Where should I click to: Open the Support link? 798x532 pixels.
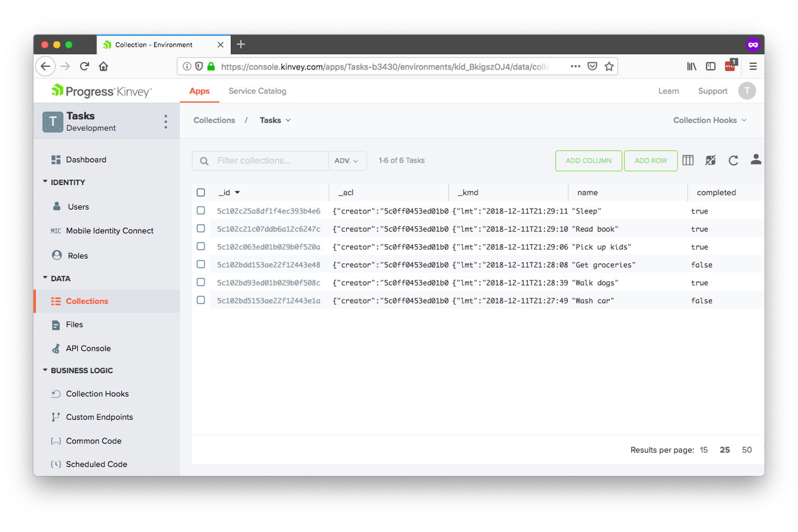click(712, 91)
